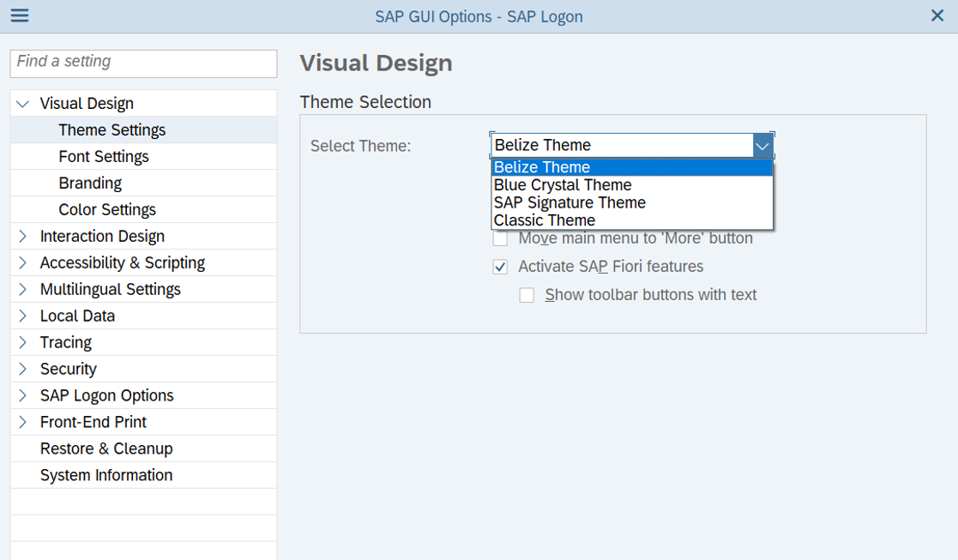This screenshot has height=560, width=958.
Task: Select the Local Data label
Action: tap(77, 316)
